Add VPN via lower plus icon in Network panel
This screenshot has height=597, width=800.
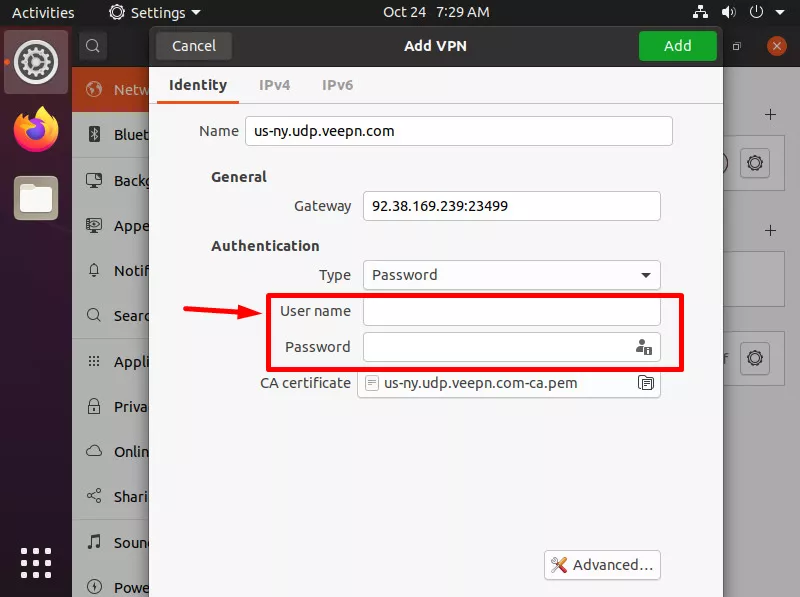pos(770,231)
